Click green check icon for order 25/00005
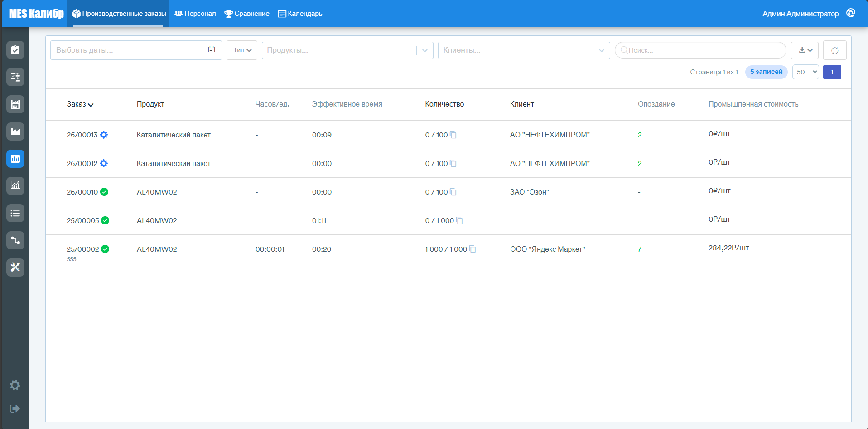This screenshot has height=429, width=868. pyautogui.click(x=105, y=220)
